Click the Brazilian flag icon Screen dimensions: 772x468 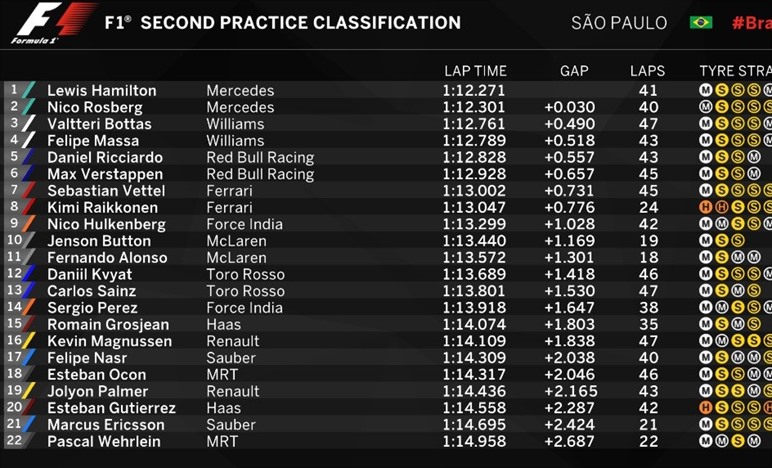click(701, 23)
